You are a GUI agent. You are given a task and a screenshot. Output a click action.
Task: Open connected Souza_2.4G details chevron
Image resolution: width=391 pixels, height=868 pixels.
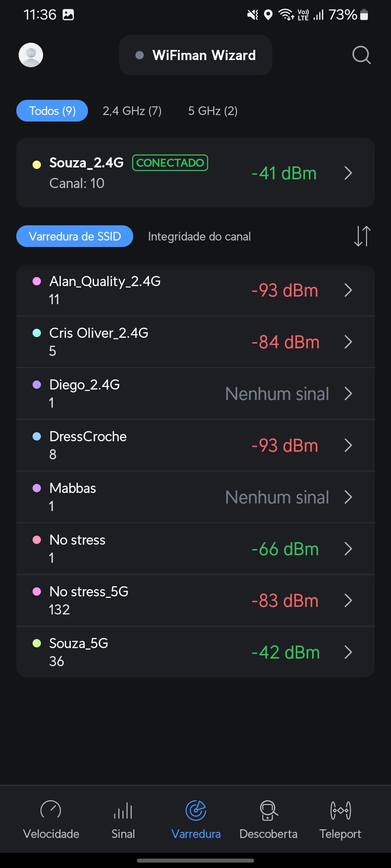[x=348, y=173]
